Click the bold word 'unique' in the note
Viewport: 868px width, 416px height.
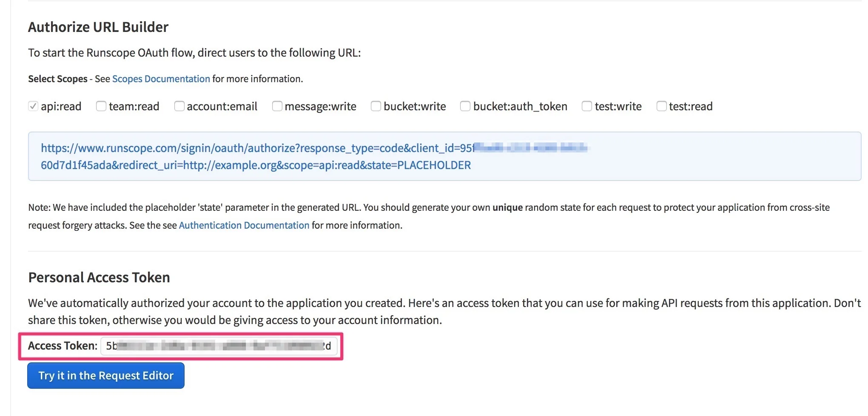click(507, 207)
